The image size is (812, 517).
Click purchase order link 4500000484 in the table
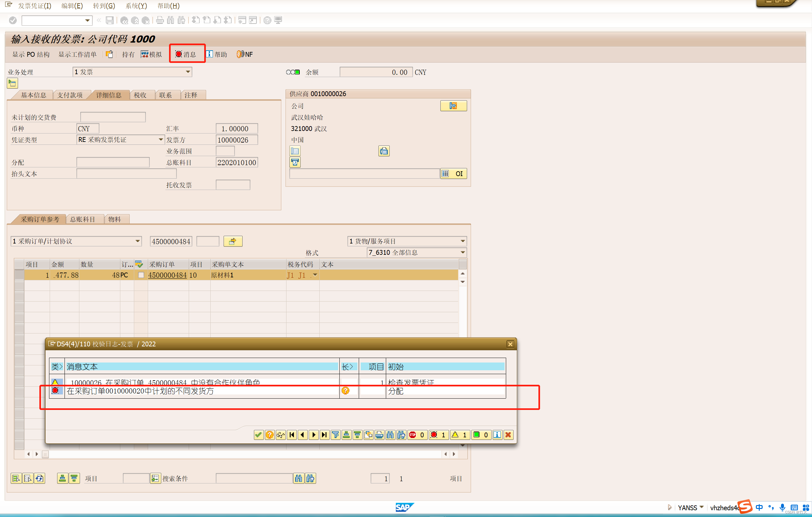point(167,275)
